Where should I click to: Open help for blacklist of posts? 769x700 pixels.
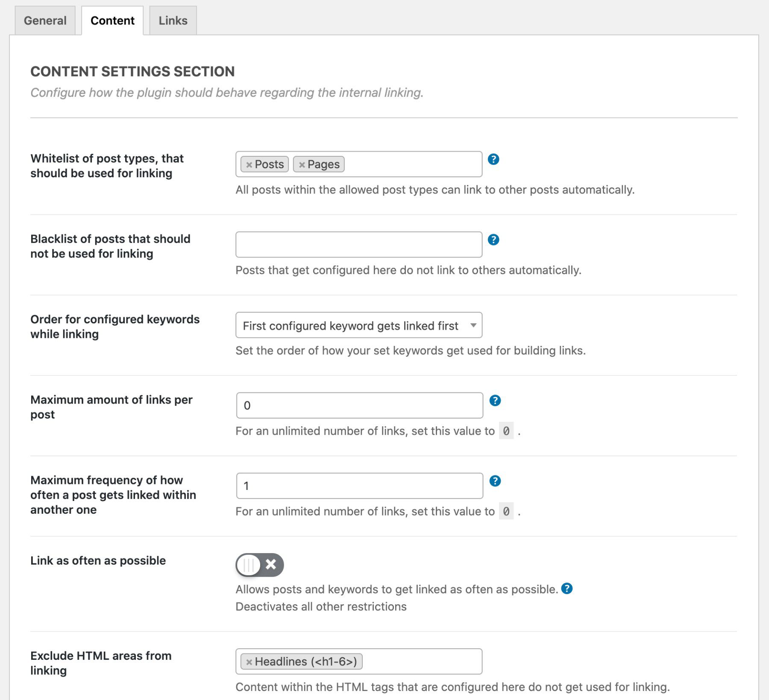pos(495,240)
